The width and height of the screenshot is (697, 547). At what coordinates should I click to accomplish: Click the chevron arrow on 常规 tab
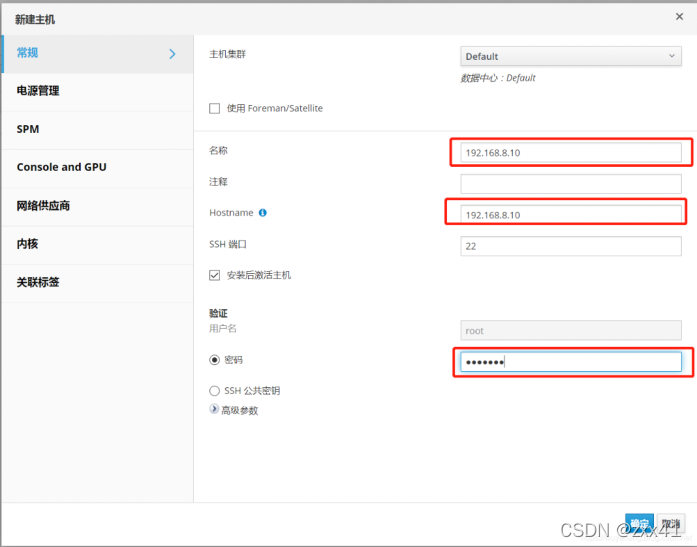[x=172, y=54]
